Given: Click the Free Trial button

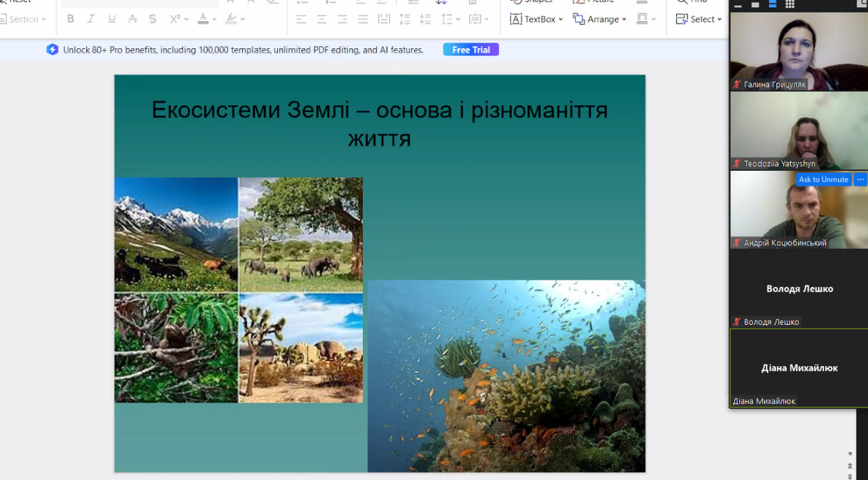Looking at the screenshot, I should click(471, 49).
